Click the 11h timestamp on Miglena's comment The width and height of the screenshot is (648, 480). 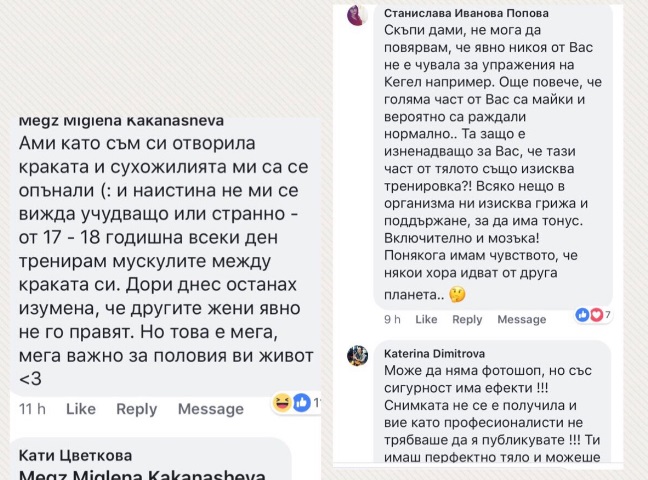coord(32,409)
